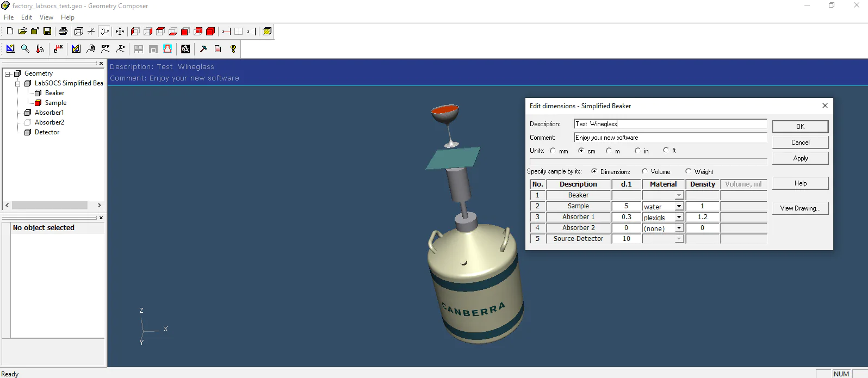Collapse the Geometry tree root node
The width and height of the screenshot is (868, 378).
(8, 74)
